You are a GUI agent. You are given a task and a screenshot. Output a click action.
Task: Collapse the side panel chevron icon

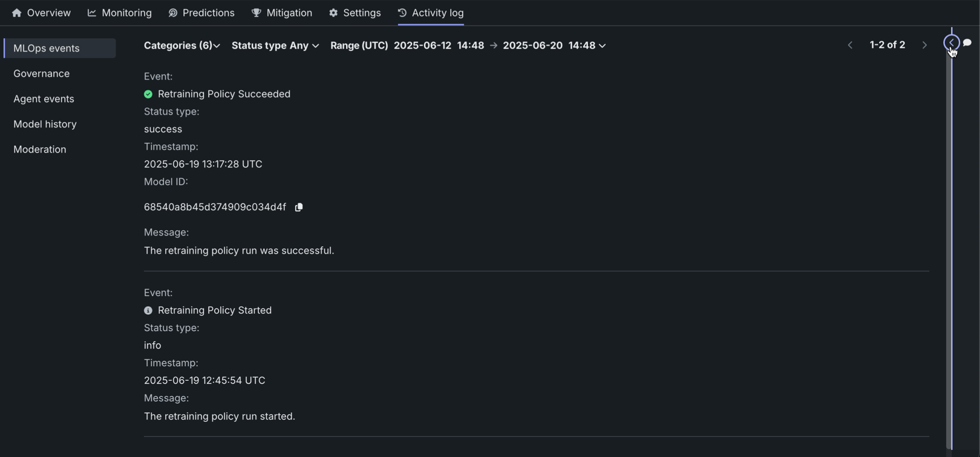[x=951, y=42]
